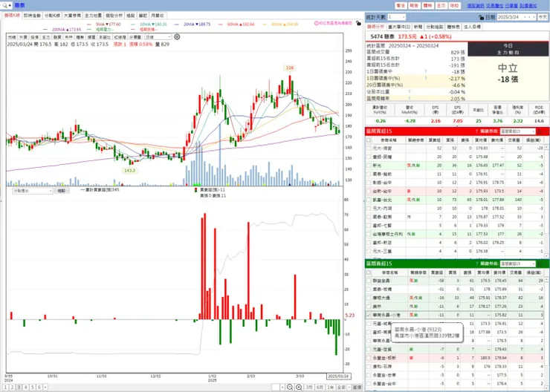Click the next-date arrow in date field
Image resolution: width=550 pixels, height=392 pixels.
[530, 17]
